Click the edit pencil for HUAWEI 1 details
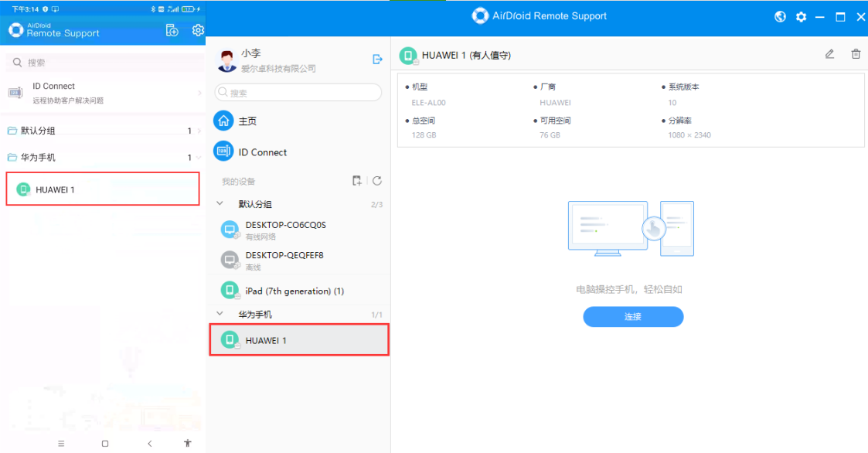The width and height of the screenshot is (868, 453). (829, 53)
